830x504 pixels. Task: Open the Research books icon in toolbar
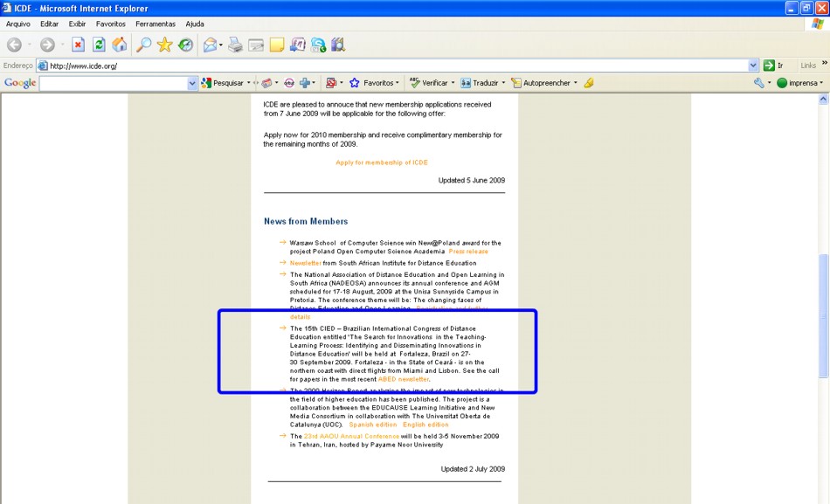(x=338, y=45)
